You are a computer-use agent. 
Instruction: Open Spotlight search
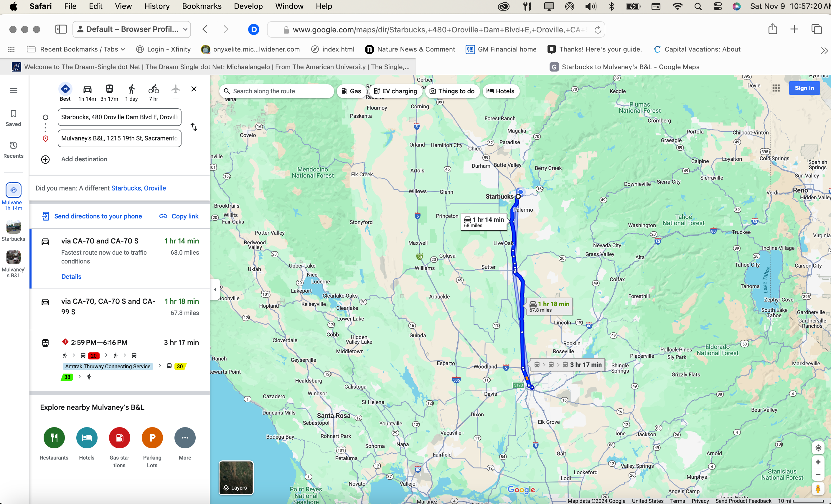coord(698,6)
